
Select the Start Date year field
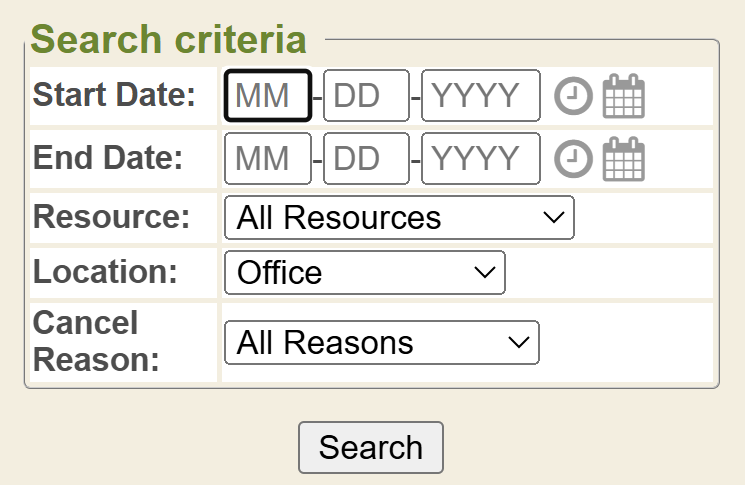(x=480, y=96)
